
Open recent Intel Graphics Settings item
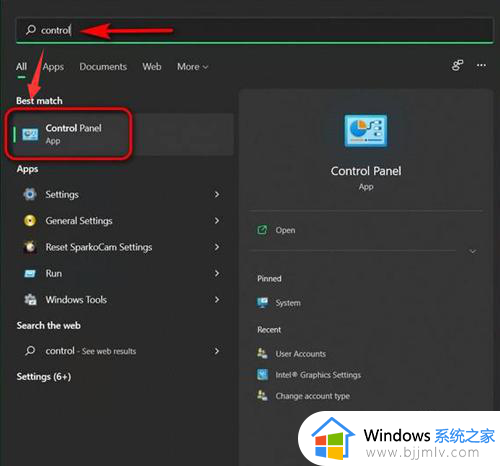(318, 375)
